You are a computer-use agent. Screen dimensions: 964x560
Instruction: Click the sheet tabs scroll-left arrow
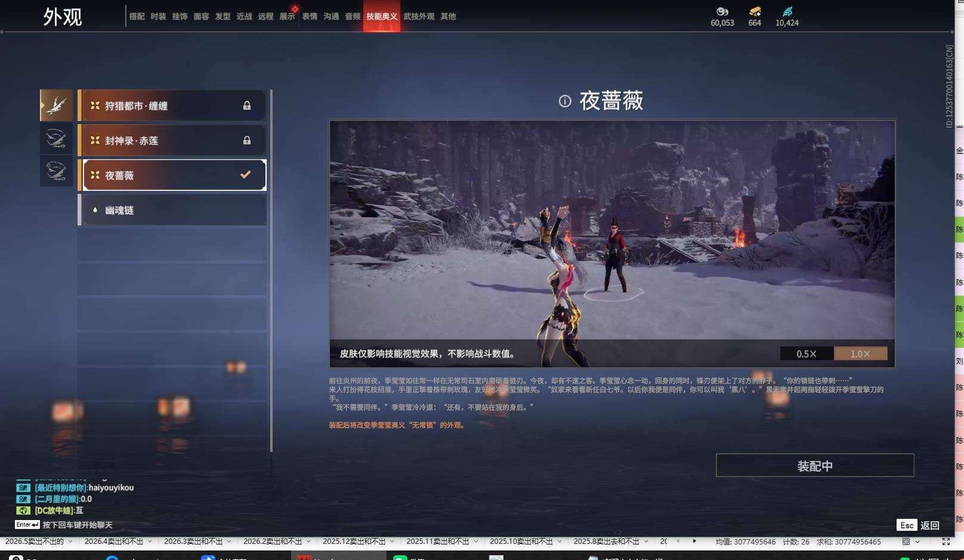(x=678, y=541)
